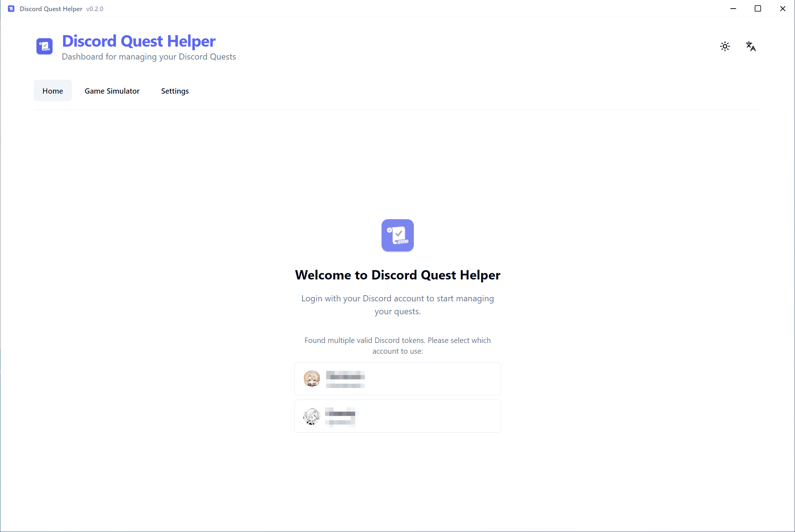Click the first account's blonde anime avatar
This screenshot has width=795, height=532.
point(312,378)
